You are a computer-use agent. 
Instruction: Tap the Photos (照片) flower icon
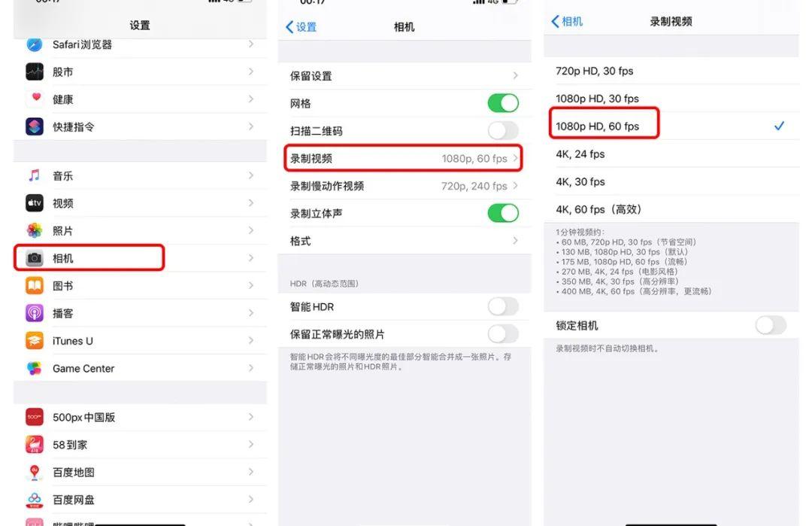point(35,230)
